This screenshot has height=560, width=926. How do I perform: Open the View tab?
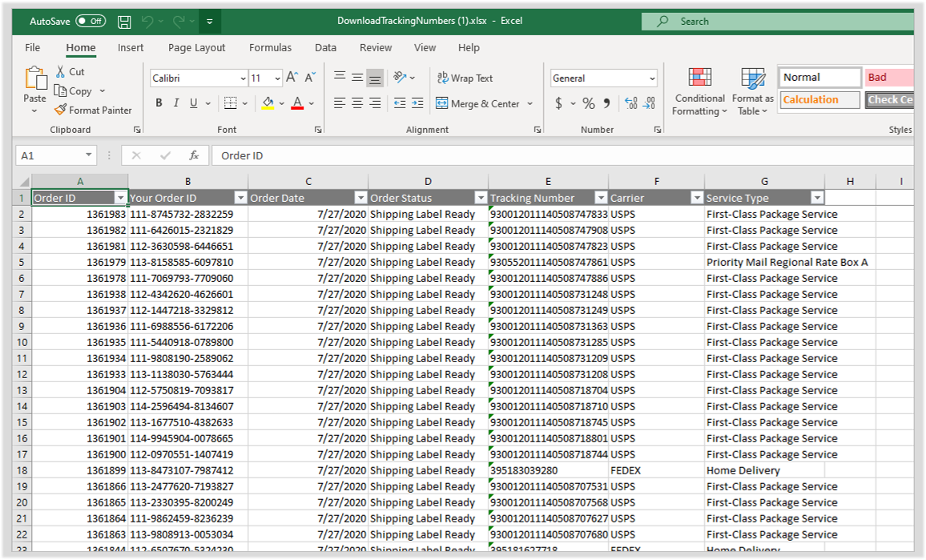pyautogui.click(x=425, y=48)
